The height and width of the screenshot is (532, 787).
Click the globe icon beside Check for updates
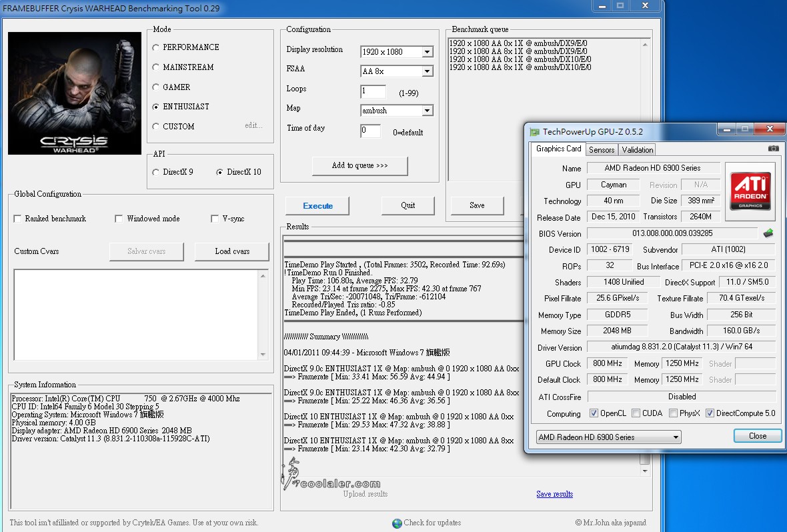[x=397, y=523]
